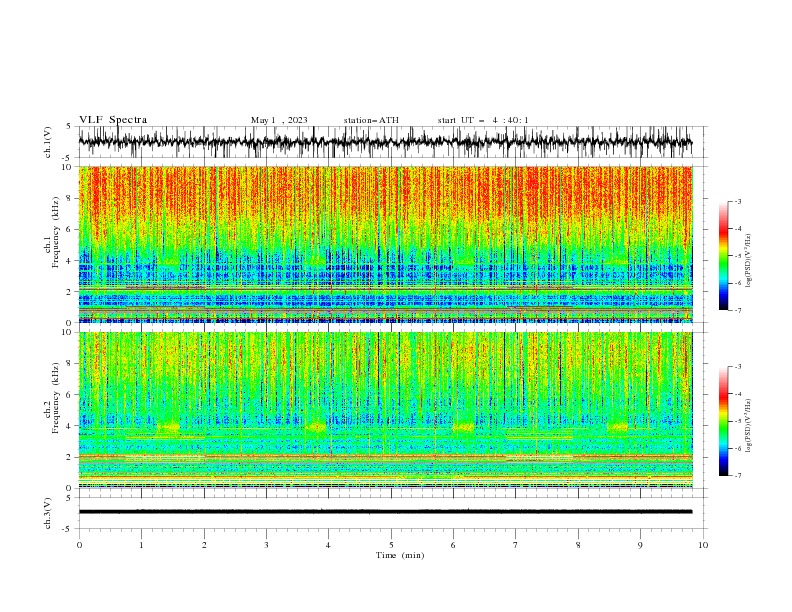
Task: Click inside the ch.1 frequency spectrogram panel
Action: [x=386, y=244]
